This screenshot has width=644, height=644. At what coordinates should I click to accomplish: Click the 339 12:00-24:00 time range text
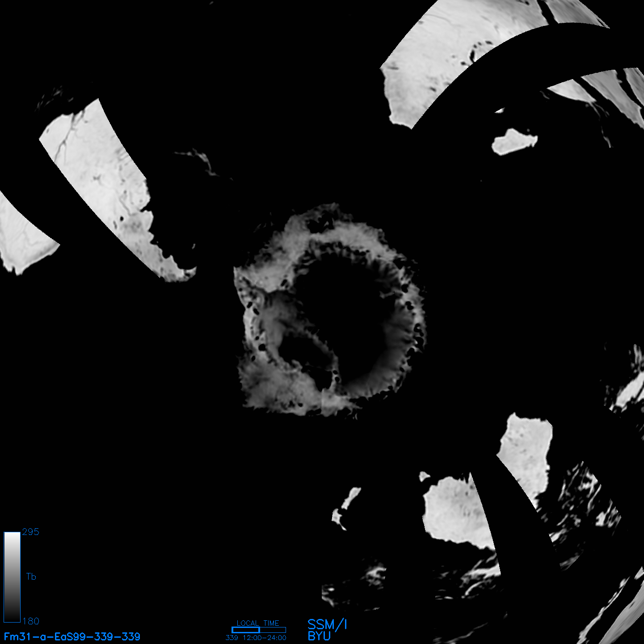(x=256, y=638)
